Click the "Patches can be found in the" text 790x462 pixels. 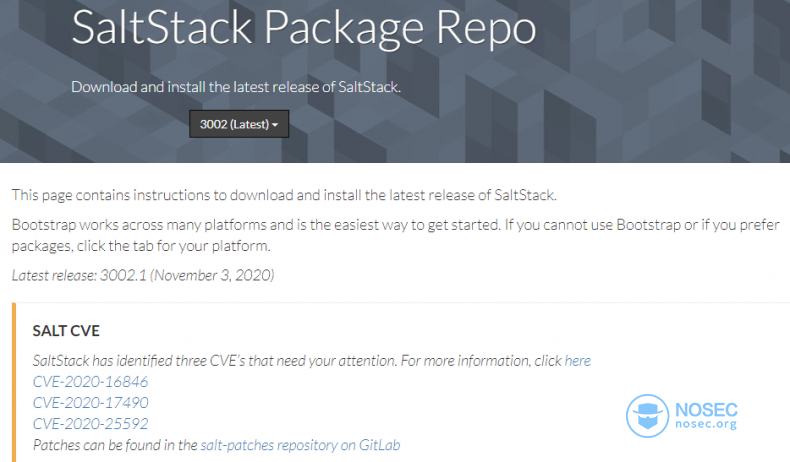click(x=115, y=445)
